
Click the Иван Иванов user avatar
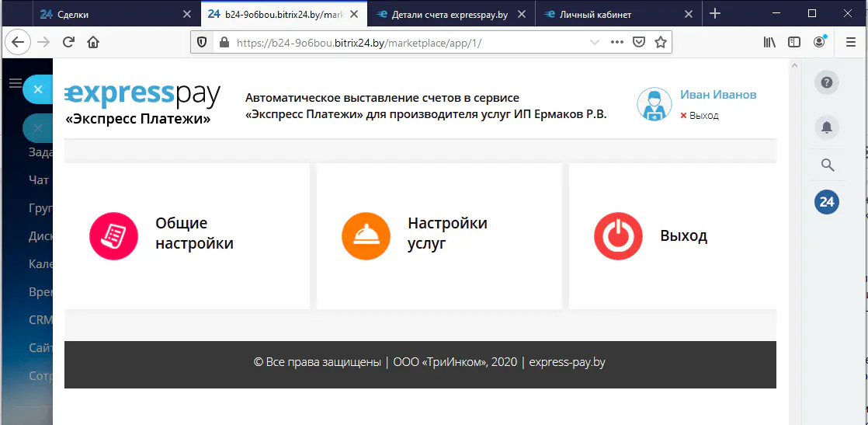pyautogui.click(x=654, y=104)
